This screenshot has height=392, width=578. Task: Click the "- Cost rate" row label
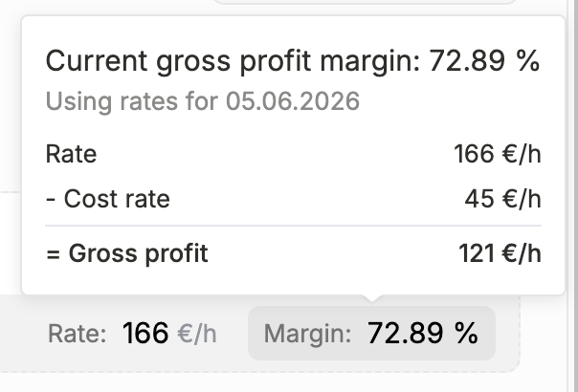(x=107, y=199)
